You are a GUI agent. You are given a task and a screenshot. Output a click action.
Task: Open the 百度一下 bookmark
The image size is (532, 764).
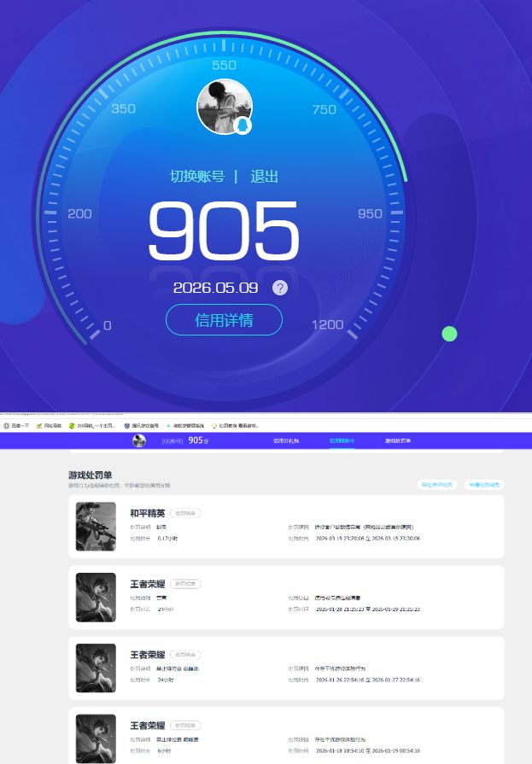click(x=16, y=425)
